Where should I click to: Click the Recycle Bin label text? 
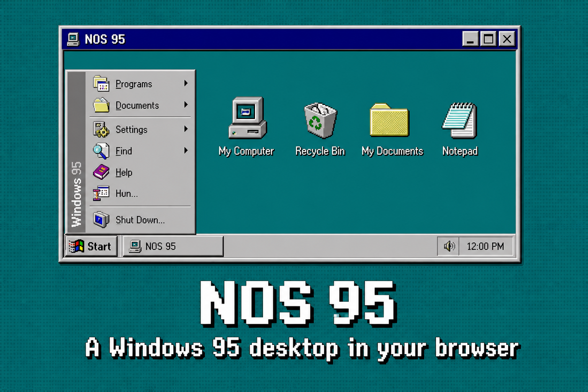coord(320,151)
